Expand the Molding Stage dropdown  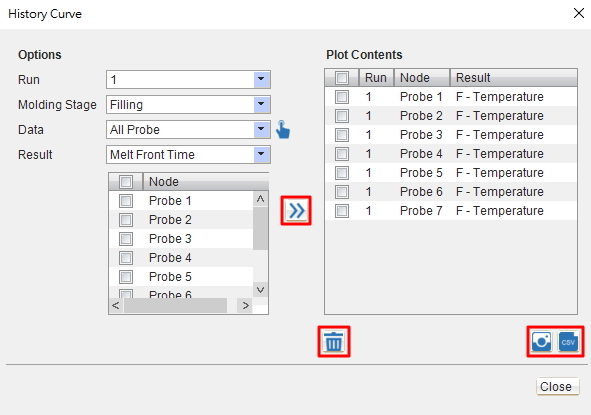[x=261, y=104]
